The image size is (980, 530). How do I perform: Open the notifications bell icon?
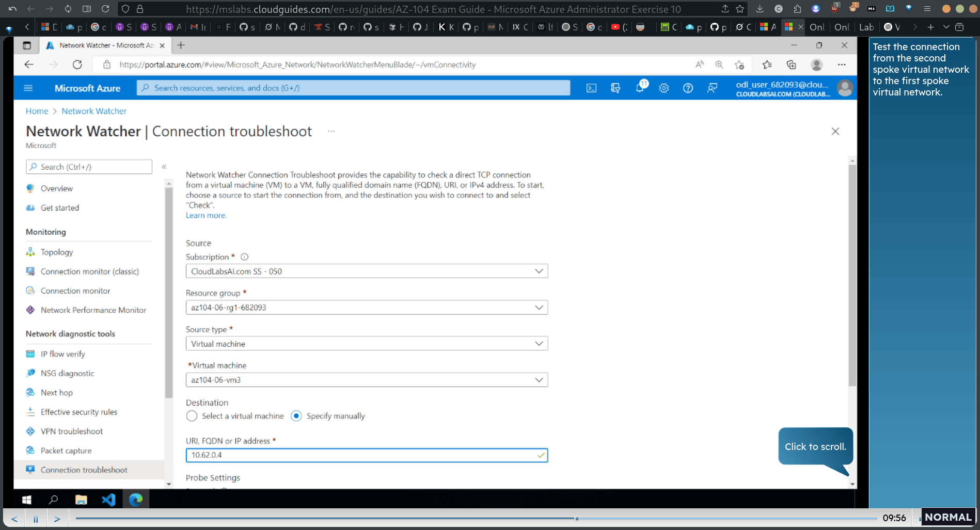coord(640,87)
